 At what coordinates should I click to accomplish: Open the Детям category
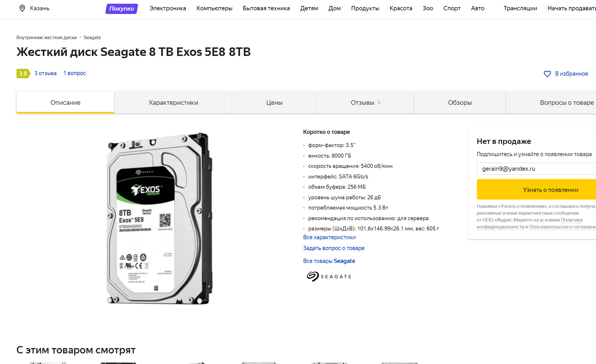[309, 8]
